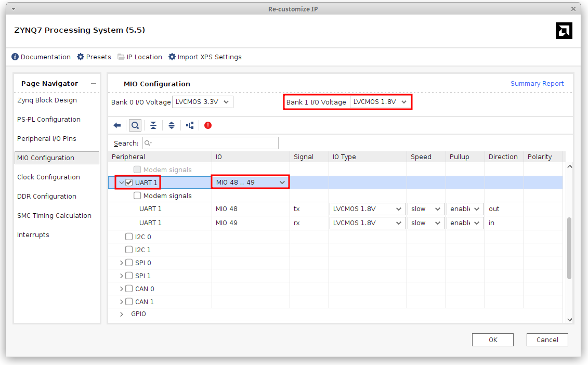588x365 pixels.
Task: Select MIO Configuration page
Action: [57, 158]
